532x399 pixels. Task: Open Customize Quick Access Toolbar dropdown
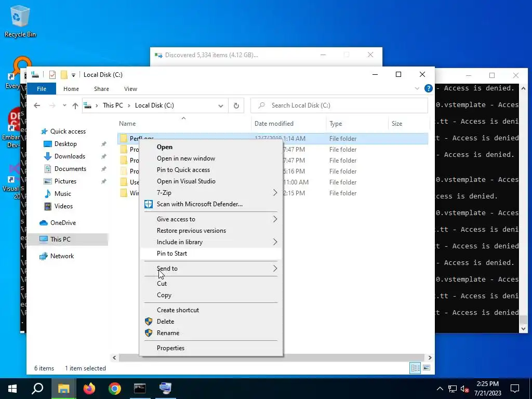[73, 75]
